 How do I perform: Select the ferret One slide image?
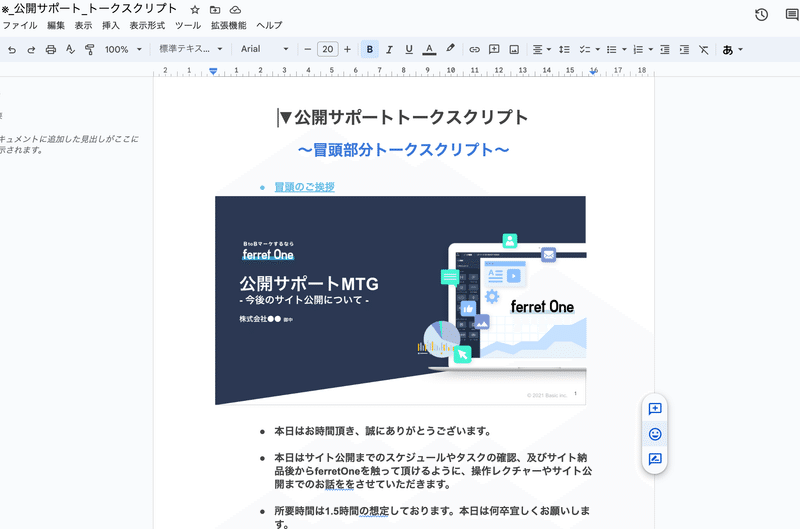click(401, 300)
